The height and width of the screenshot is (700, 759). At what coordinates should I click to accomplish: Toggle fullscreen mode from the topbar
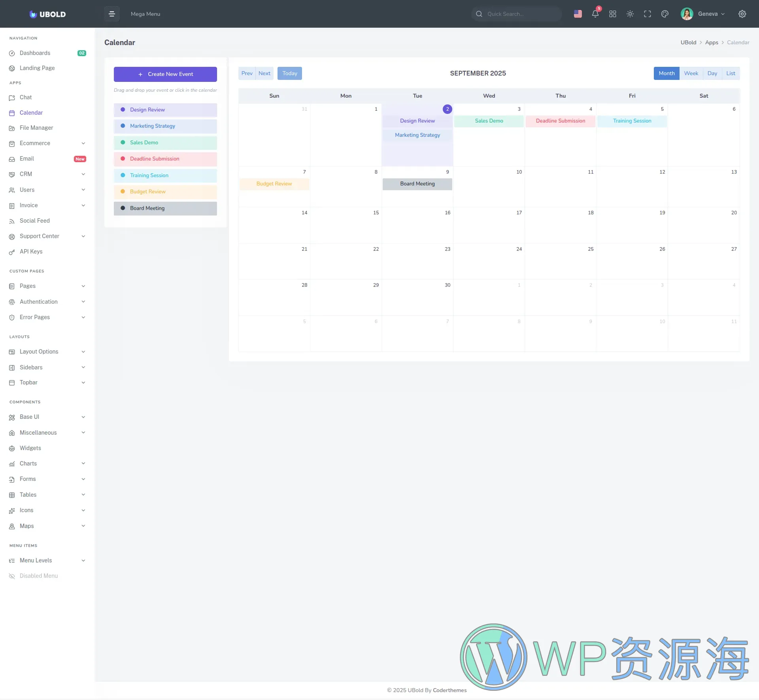click(647, 14)
